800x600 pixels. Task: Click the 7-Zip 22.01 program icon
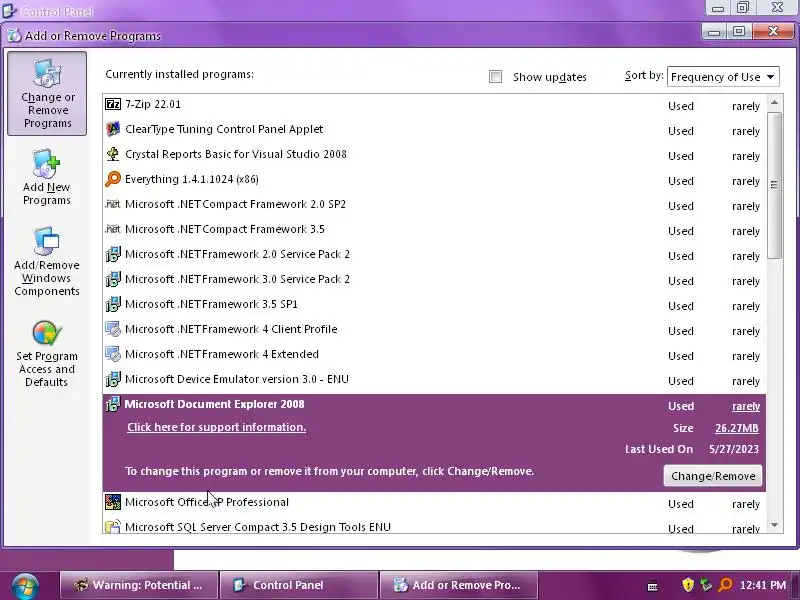[x=113, y=104]
